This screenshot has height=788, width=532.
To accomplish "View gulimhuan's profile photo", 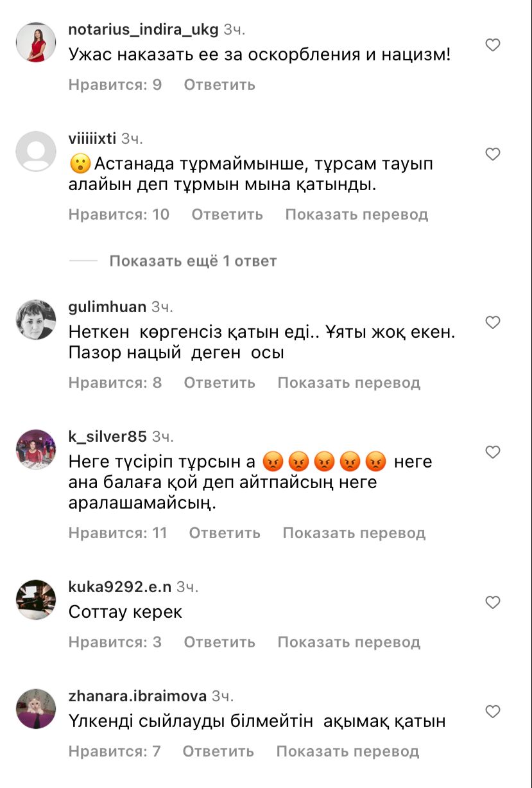I will [x=36, y=320].
